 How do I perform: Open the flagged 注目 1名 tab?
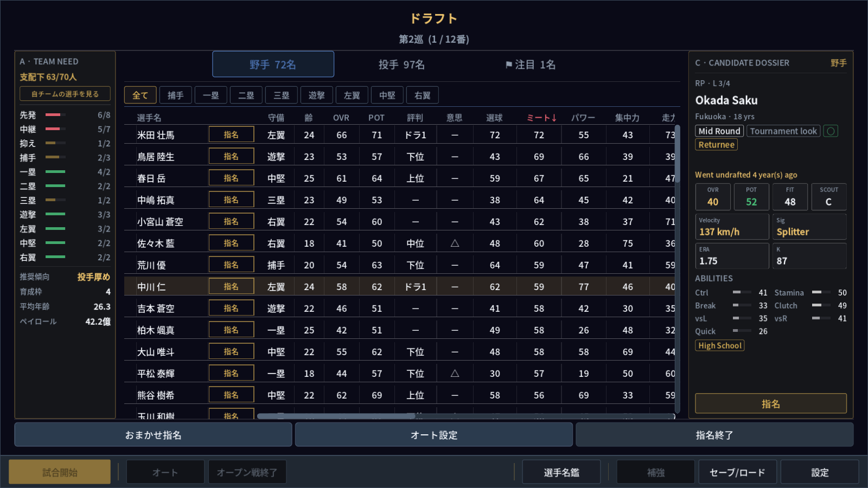tap(531, 65)
